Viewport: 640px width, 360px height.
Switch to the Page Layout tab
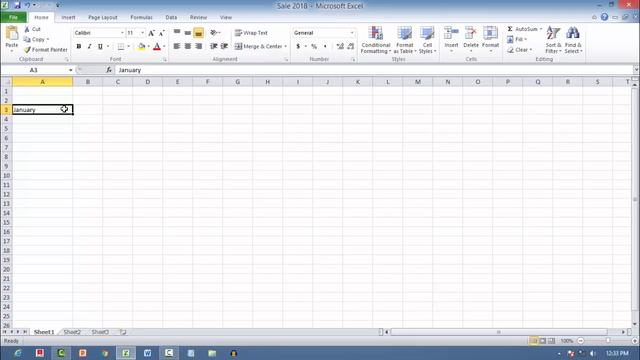(102, 18)
